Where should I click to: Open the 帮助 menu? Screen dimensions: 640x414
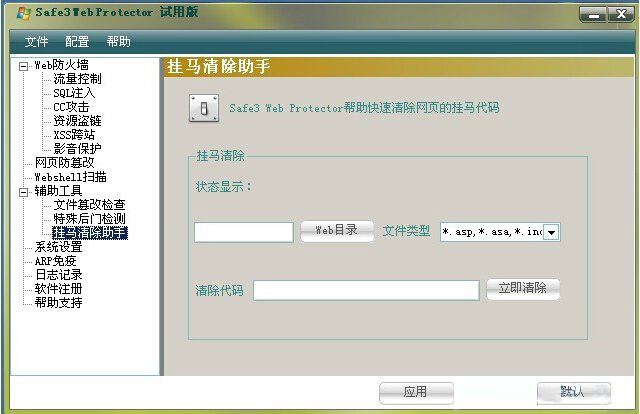(x=118, y=41)
